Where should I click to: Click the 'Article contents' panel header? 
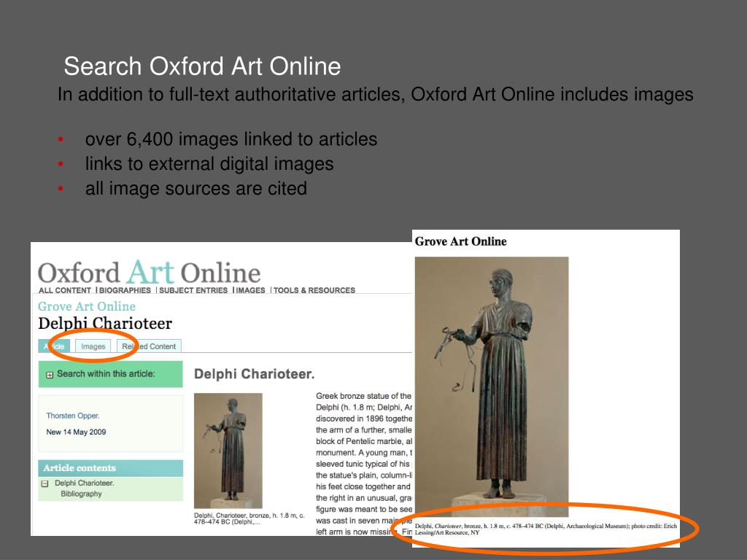click(111, 468)
